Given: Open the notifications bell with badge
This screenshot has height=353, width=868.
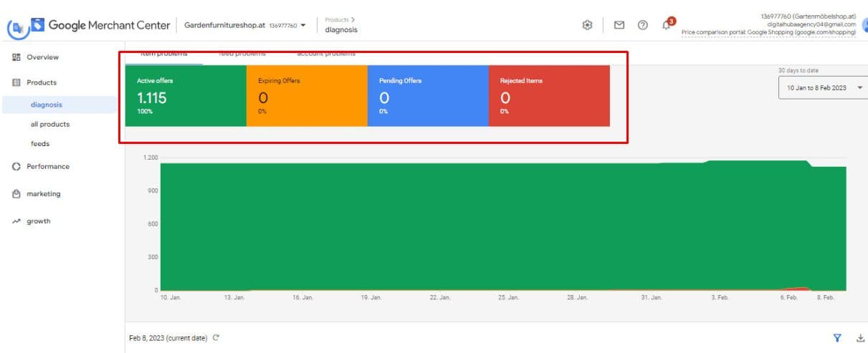Looking at the screenshot, I should (x=667, y=24).
